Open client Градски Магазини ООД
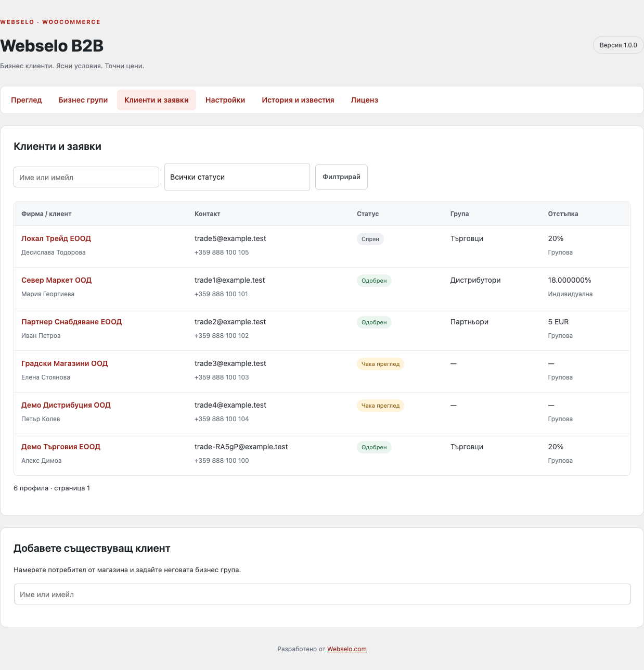Screen dimensions: 644x670 point(65,363)
